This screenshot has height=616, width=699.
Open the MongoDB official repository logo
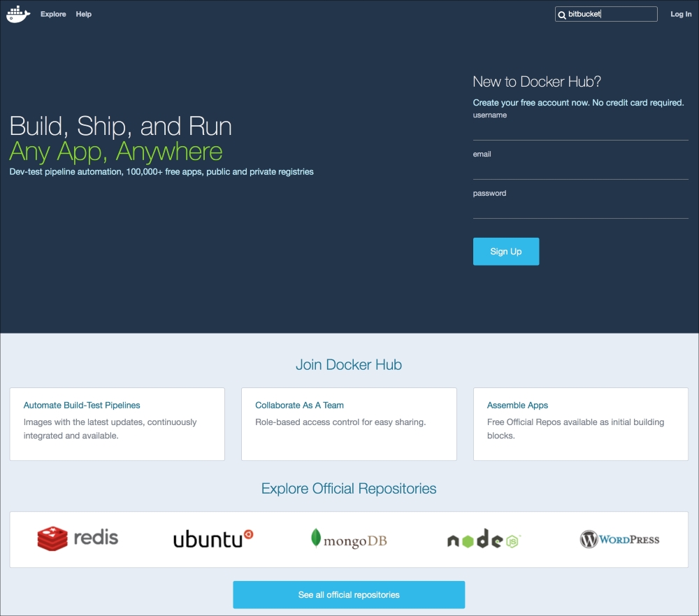pos(349,539)
